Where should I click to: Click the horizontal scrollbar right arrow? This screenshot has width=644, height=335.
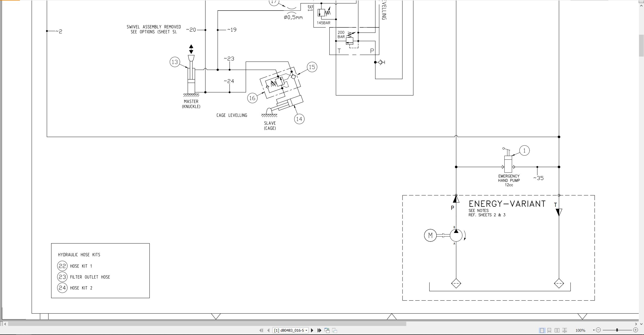(636, 324)
